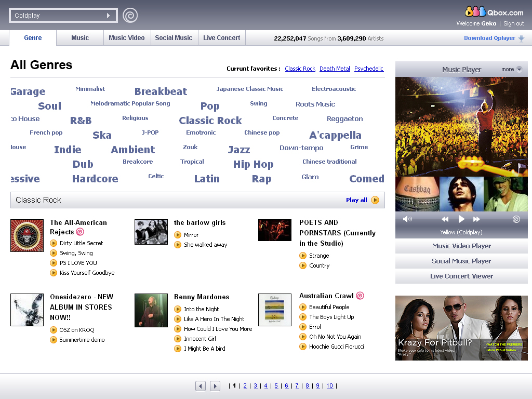Viewport: 532px width, 399px height.
Task: Play the song Kiss Yourself Goodbye
Action: point(54,272)
